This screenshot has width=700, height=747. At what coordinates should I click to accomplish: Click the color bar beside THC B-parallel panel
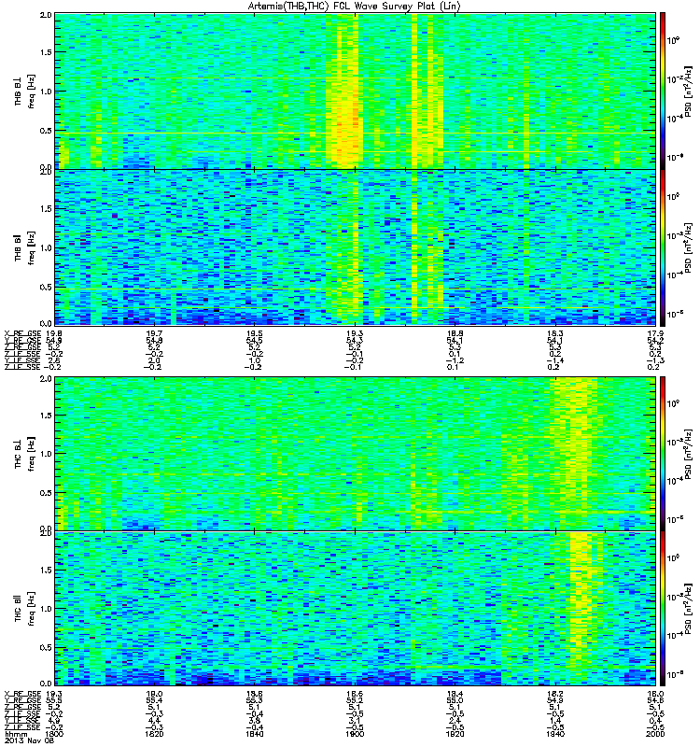pos(662,609)
